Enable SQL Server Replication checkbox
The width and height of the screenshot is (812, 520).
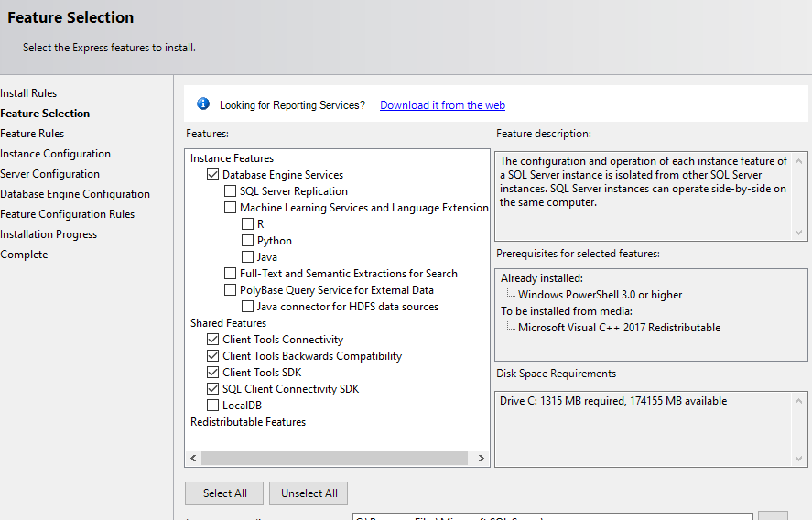coord(230,191)
